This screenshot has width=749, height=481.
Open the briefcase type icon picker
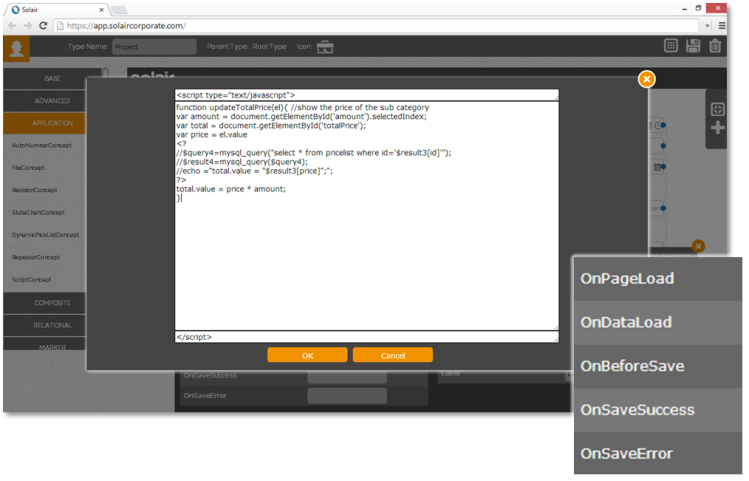pos(325,47)
